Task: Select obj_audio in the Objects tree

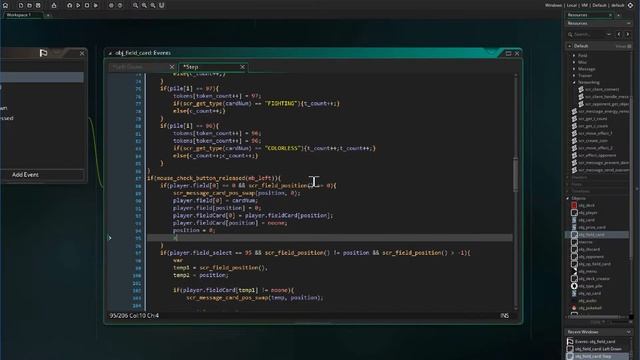Action: click(x=588, y=301)
